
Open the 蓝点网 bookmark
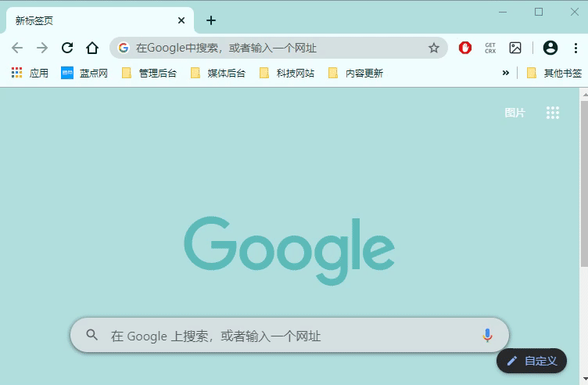84,73
